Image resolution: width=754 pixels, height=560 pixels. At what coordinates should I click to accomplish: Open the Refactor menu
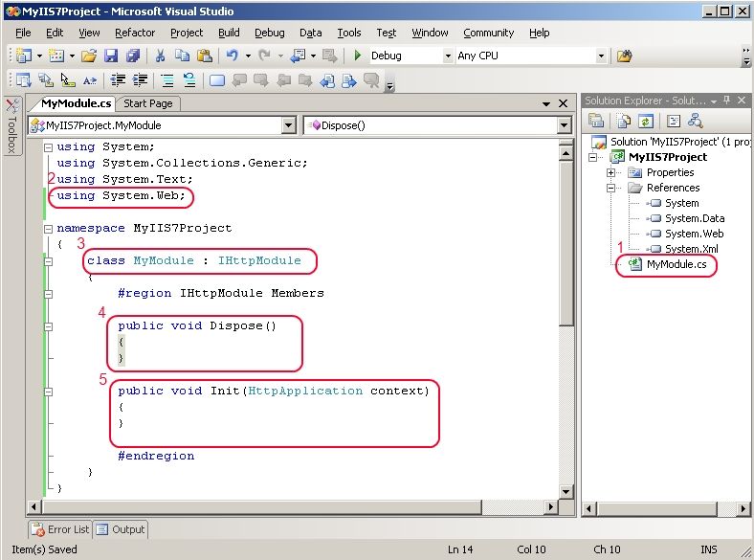(x=135, y=33)
